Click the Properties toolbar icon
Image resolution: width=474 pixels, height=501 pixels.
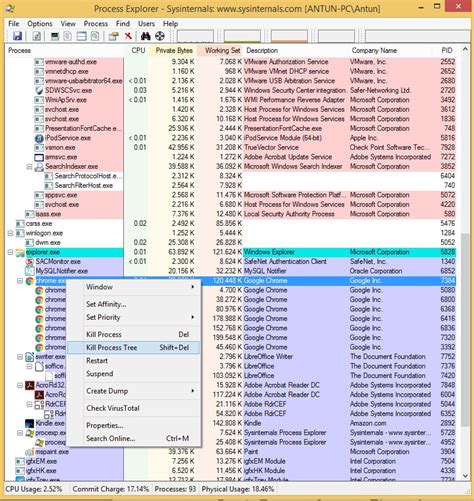click(x=114, y=36)
